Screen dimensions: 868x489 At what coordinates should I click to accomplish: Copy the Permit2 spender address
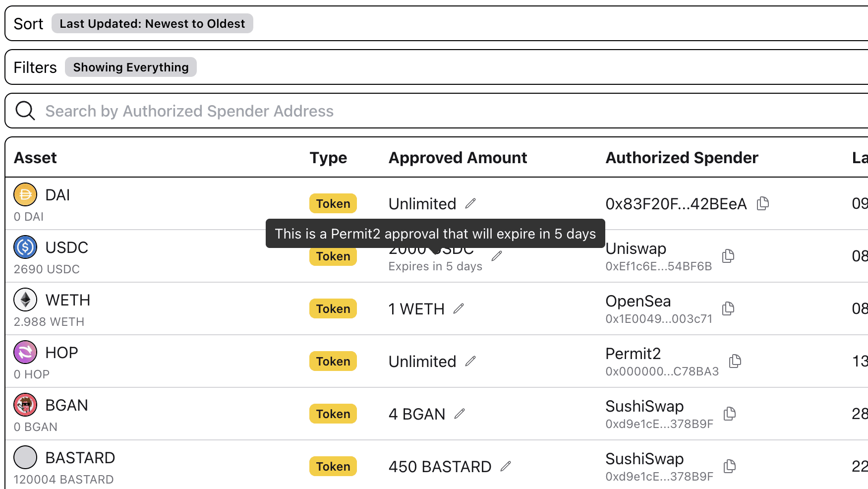coord(735,361)
